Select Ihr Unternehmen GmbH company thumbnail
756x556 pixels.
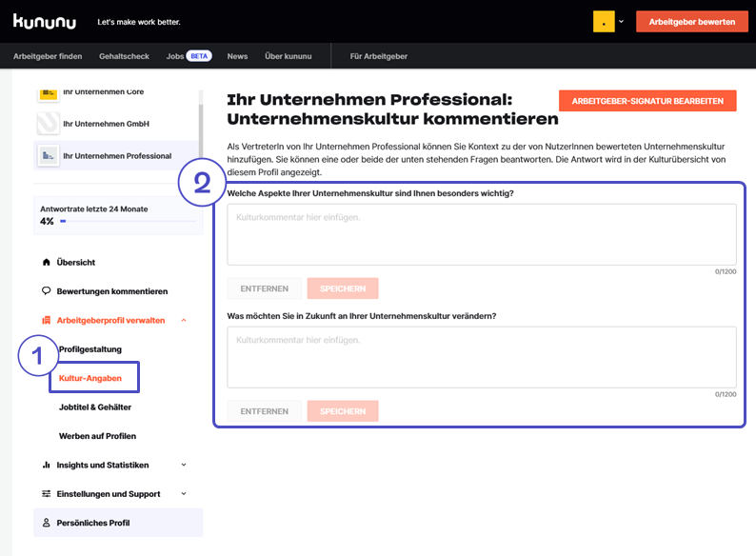click(x=48, y=124)
